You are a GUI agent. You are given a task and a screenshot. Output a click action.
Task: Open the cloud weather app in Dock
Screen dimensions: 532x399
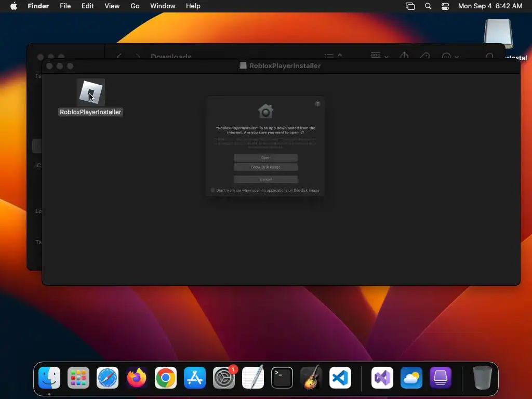click(x=411, y=378)
